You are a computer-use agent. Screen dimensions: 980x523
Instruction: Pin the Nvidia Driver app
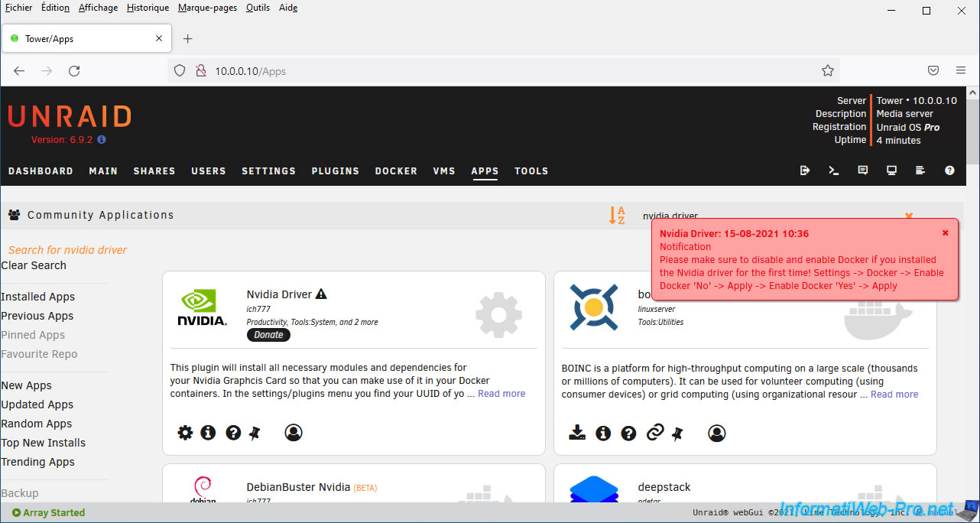255,433
